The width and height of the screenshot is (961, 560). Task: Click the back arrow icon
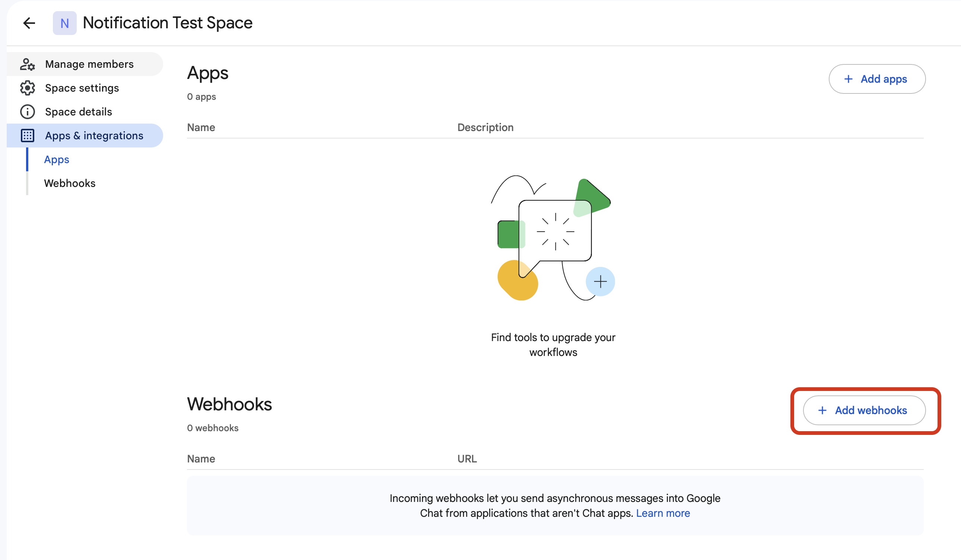29,23
